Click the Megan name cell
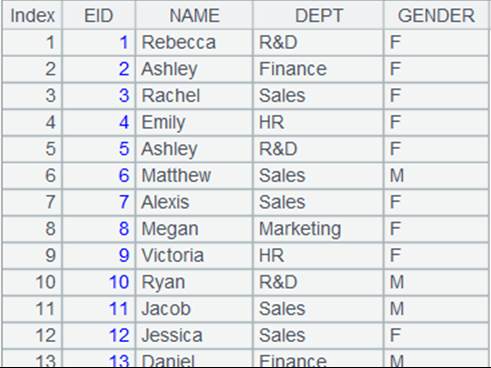The width and height of the screenshot is (491, 368). pos(194,229)
